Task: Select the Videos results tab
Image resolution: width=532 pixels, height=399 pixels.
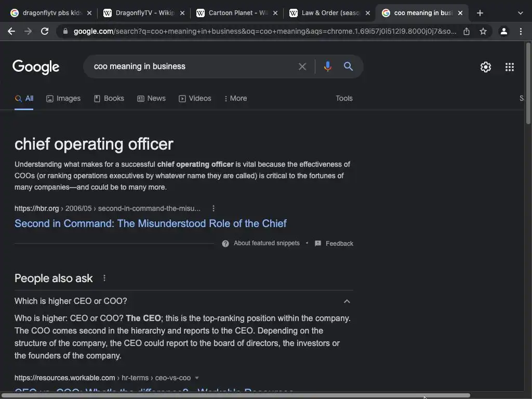Action: [x=195, y=98]
